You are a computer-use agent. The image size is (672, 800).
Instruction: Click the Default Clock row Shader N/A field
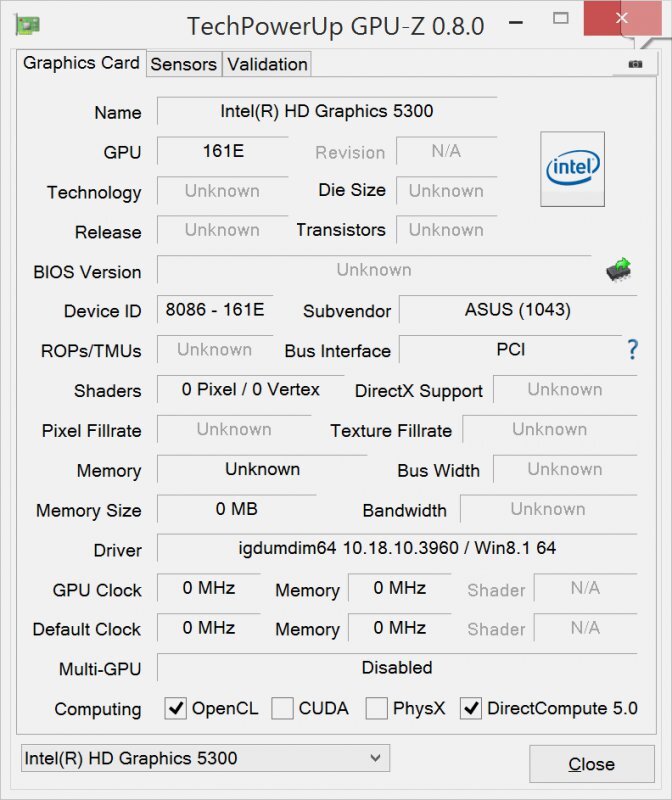click(585, 628)
